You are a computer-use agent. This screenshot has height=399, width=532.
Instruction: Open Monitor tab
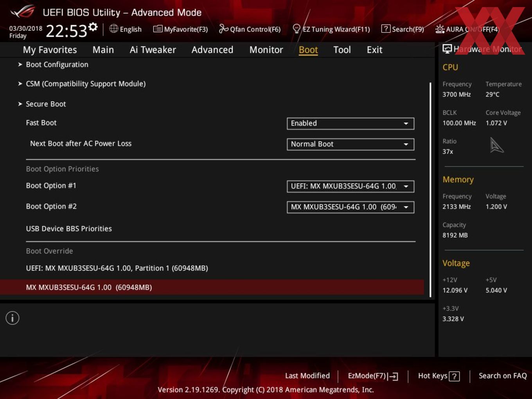(266, 50)
